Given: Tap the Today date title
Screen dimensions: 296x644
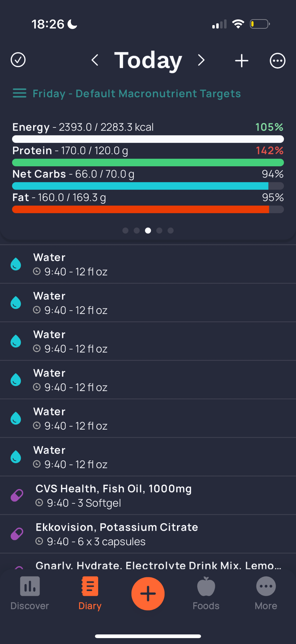Looking at the screenshot, I should (x=148, y=60).
